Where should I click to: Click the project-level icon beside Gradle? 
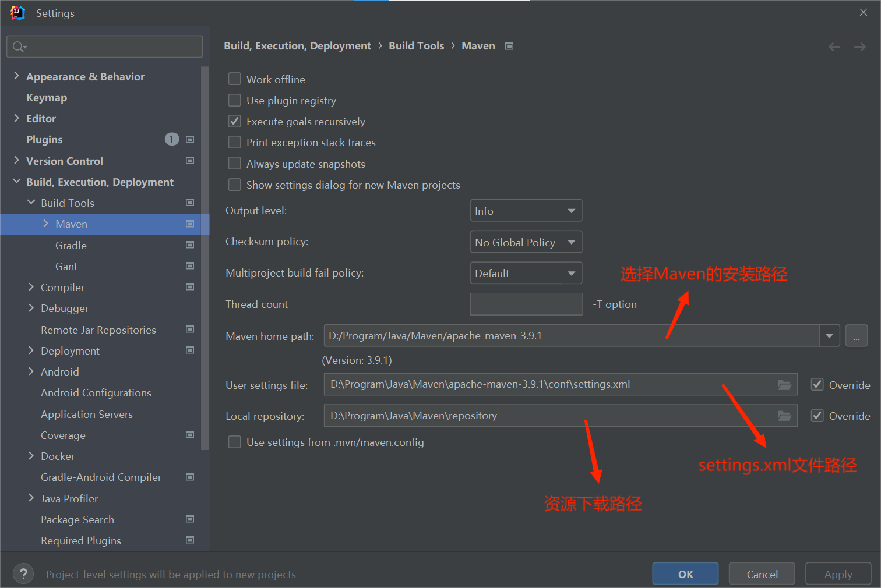coord(190,245)
